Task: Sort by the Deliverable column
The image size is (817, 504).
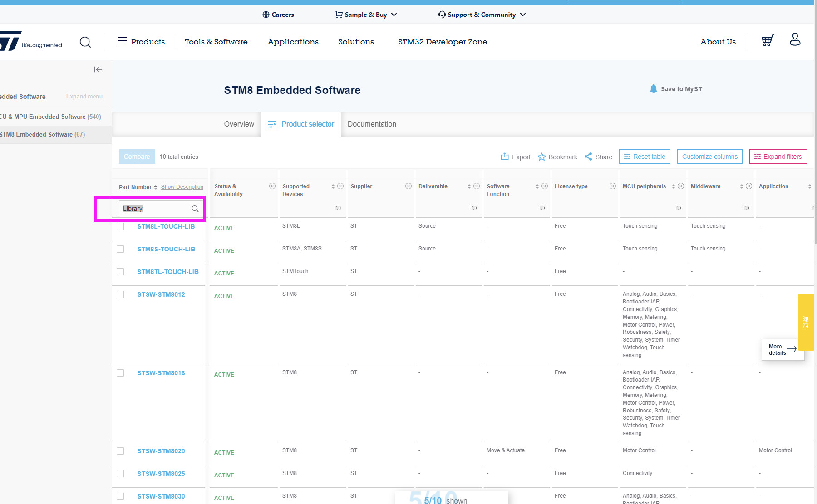Action: coord(469,186)
